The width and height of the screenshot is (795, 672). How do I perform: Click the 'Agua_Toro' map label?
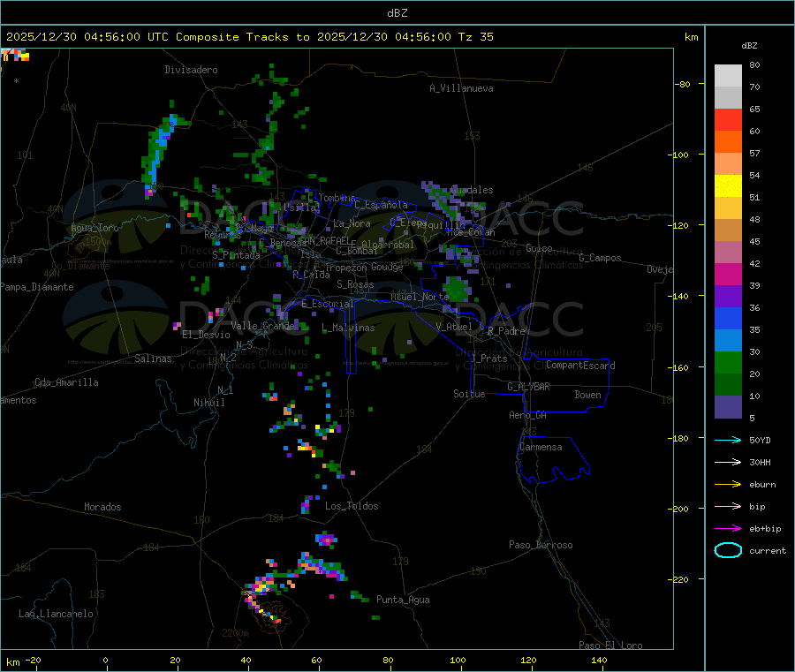(95, 228)
